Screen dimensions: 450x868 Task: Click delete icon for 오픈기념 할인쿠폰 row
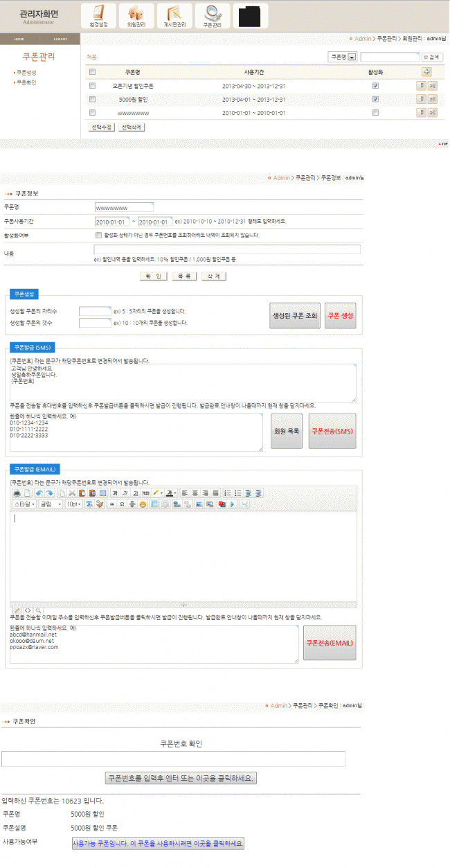click(x=432, y=86)
